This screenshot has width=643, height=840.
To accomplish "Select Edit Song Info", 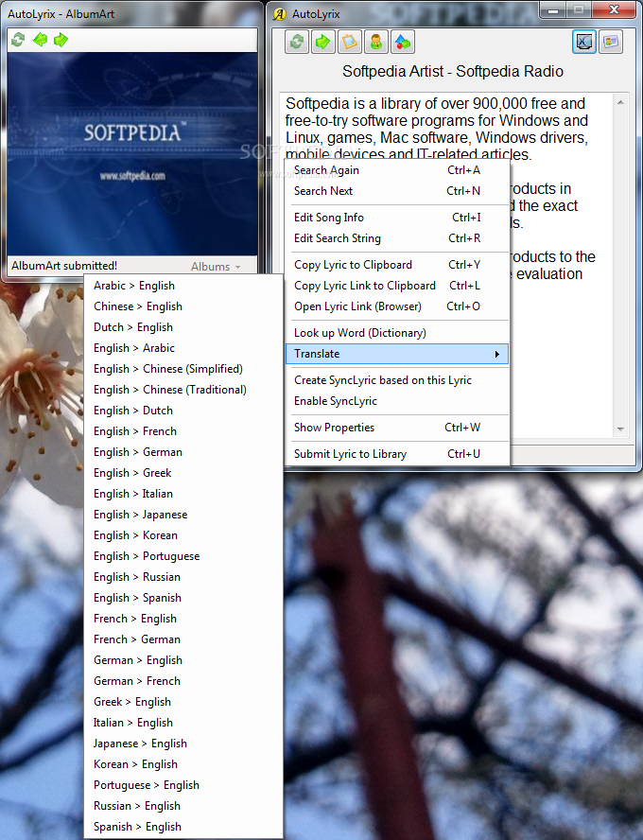I will (x=397, y=218).
